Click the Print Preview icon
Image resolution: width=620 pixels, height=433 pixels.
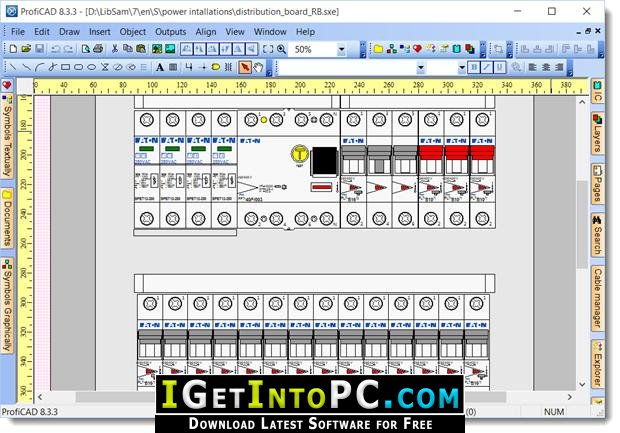pyautogui.click(x=85, y=49)
